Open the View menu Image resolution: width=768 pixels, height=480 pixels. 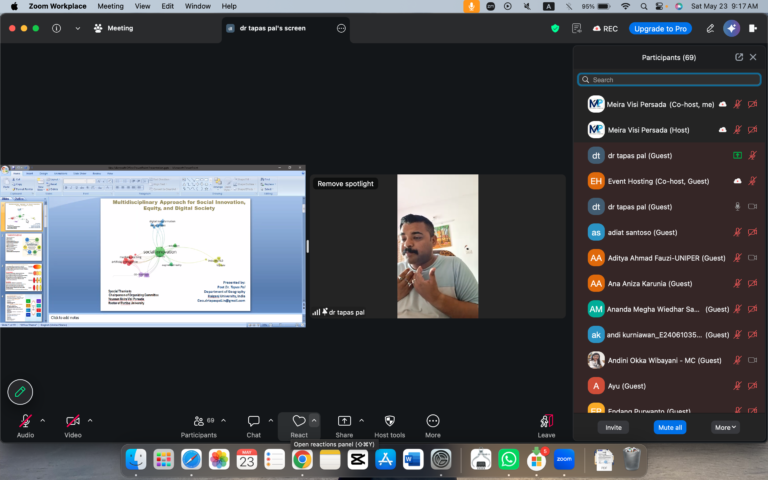pos(143,6)
